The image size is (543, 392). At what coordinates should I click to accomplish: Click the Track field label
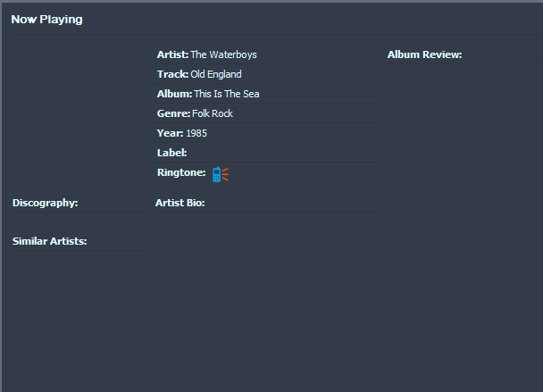pyautogui.click(x=172, y=74)
